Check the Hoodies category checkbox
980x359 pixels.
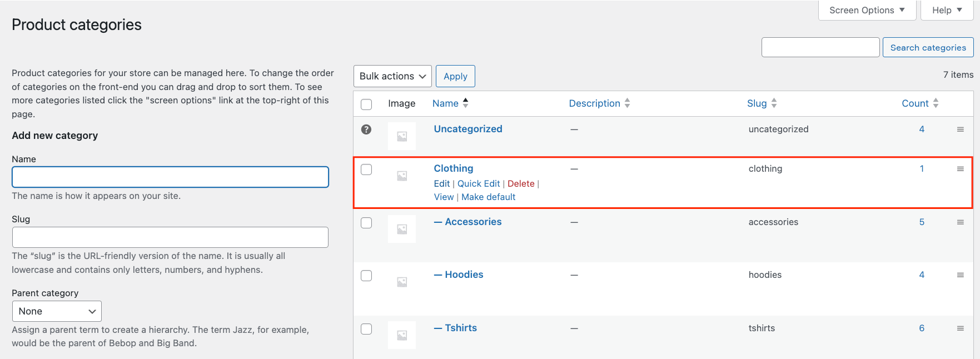(x=366, y=276)
